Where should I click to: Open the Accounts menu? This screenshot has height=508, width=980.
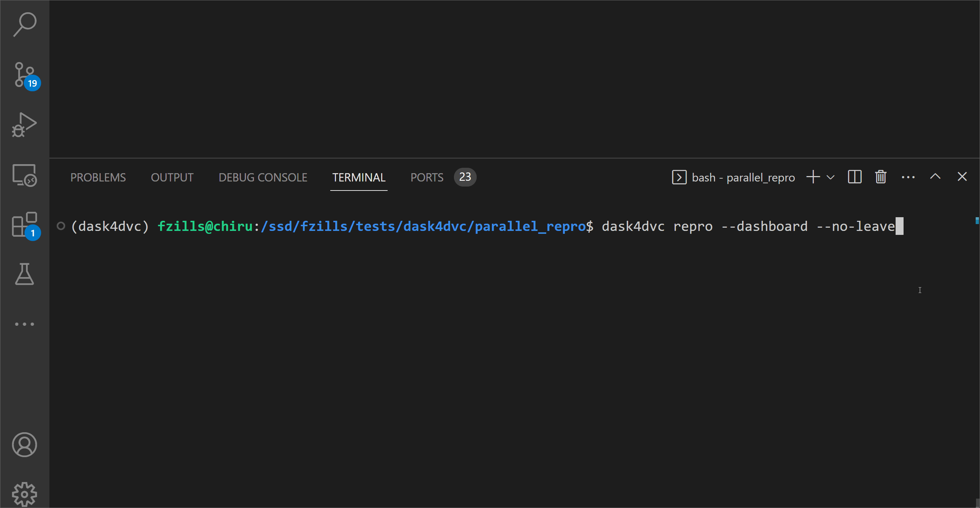click(x=25, y=444)
